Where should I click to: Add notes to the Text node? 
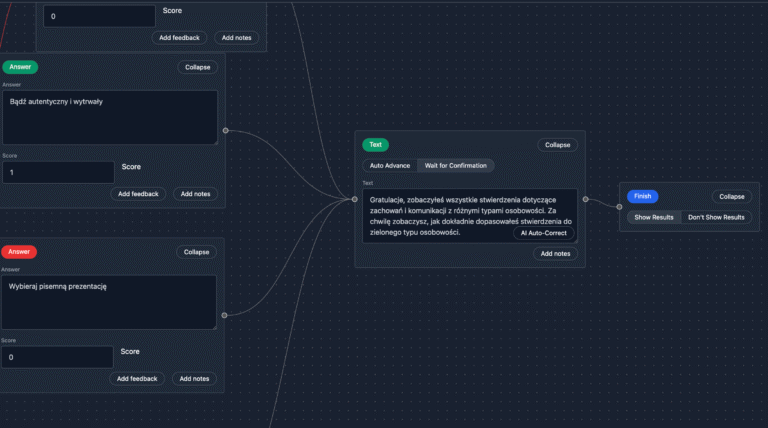click(x=556, y=254)
